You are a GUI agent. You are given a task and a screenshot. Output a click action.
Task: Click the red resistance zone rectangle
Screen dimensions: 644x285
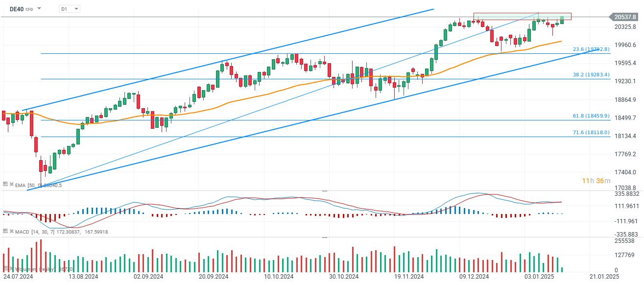(522, 16)
